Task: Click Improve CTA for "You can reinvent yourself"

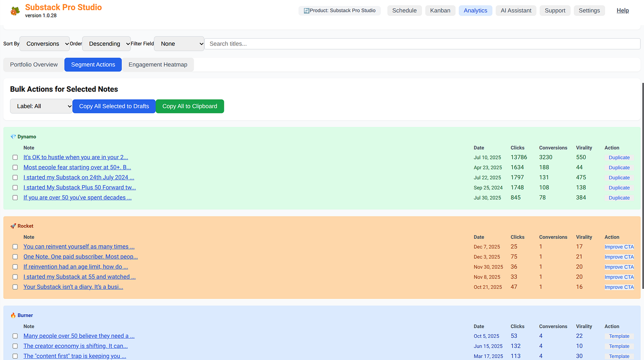Action: pos(619,247)
